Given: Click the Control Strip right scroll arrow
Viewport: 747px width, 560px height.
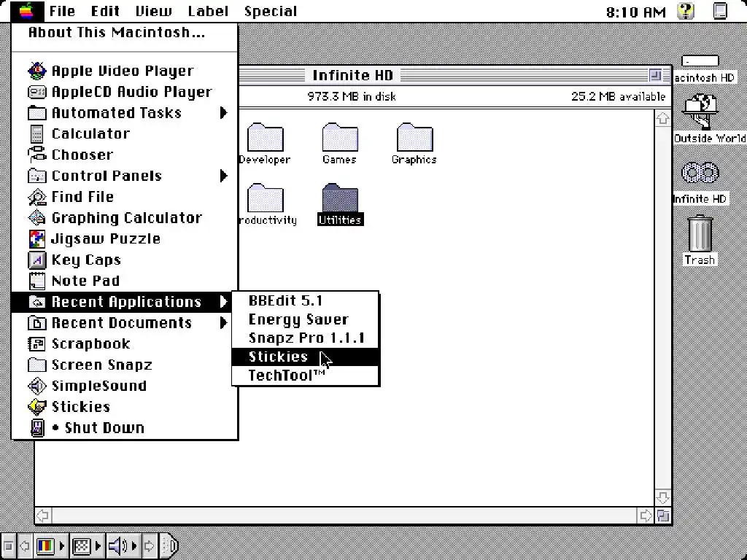Looking at the screenshot, I should click(x=149, y=545).
